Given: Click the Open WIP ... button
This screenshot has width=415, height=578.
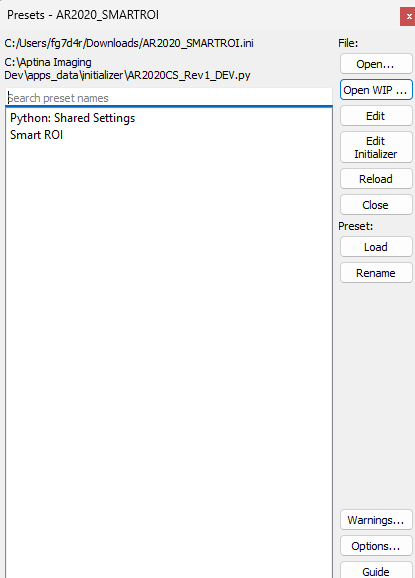Looking at the screenshot, I should (376, 90).
